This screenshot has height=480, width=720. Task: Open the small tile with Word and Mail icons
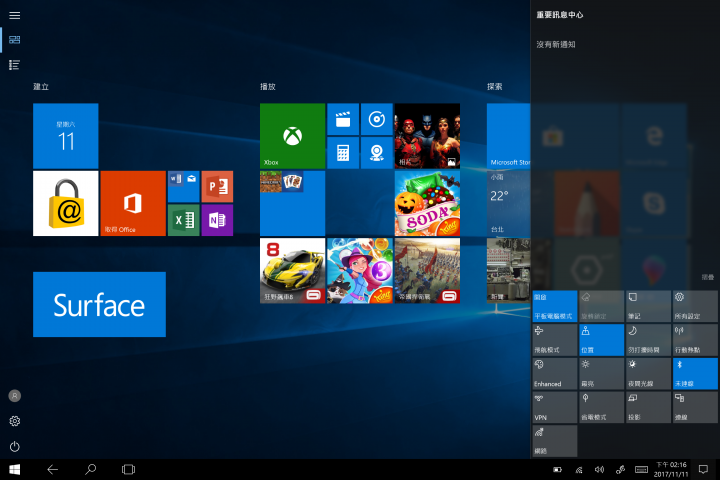click(x=184, y=186)
